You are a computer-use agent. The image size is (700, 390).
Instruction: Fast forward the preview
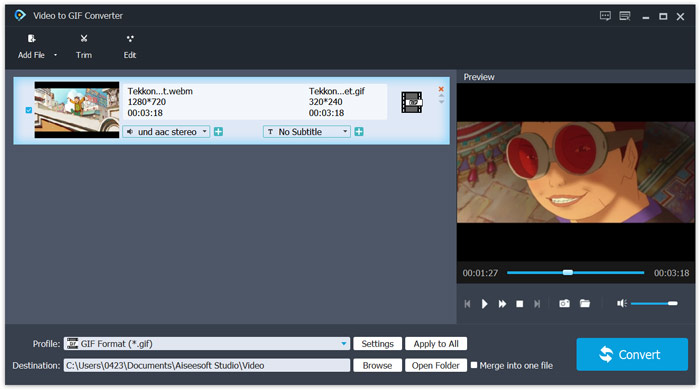[502, 304]
